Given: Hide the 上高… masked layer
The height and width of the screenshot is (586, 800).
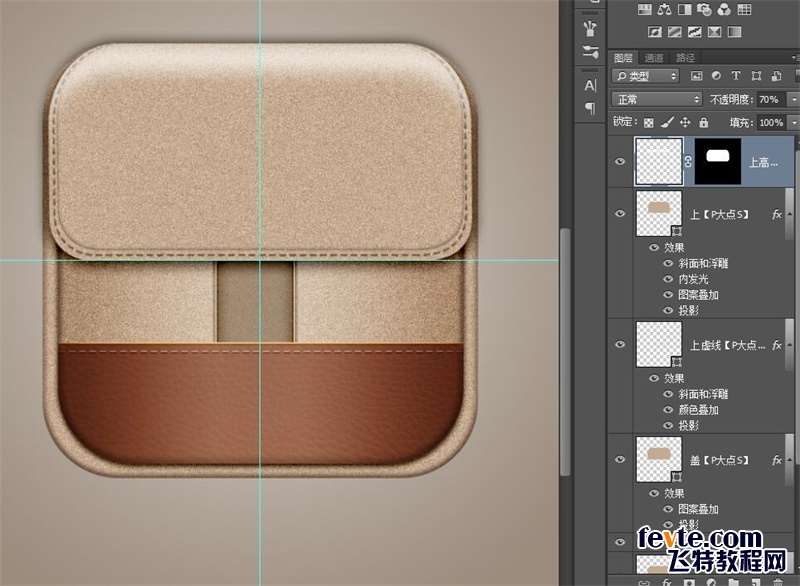Looking at the screenshot, I should pos(620,161).
